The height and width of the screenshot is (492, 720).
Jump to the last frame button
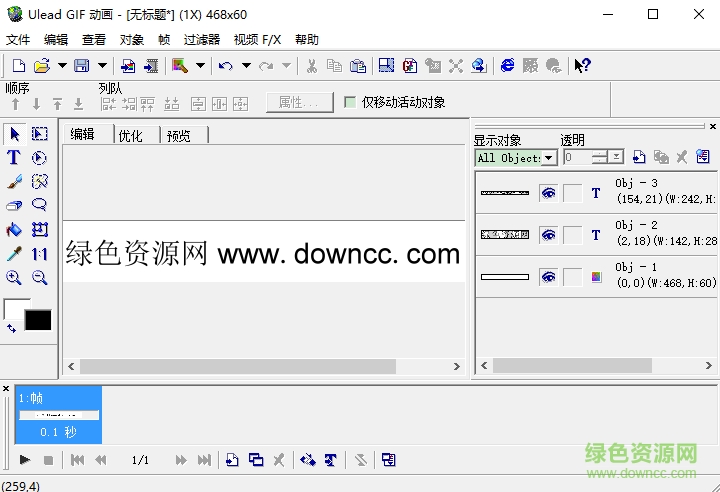pyautogui.click(x=204, y=460)
